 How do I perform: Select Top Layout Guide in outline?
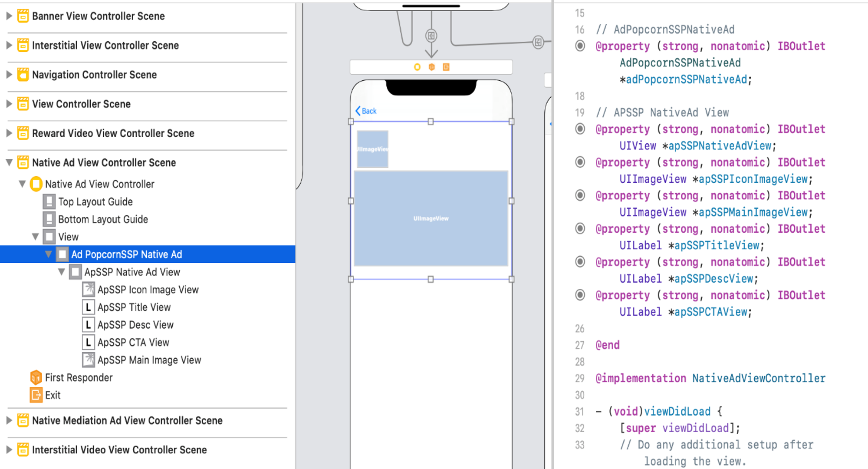pyautogui.click(x=95, y=201)
